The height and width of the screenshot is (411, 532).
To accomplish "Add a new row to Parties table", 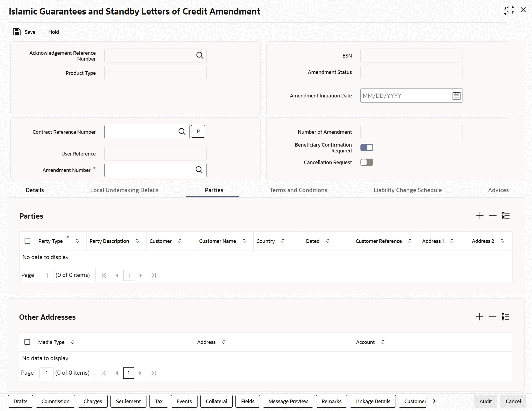I will [480, 216].
